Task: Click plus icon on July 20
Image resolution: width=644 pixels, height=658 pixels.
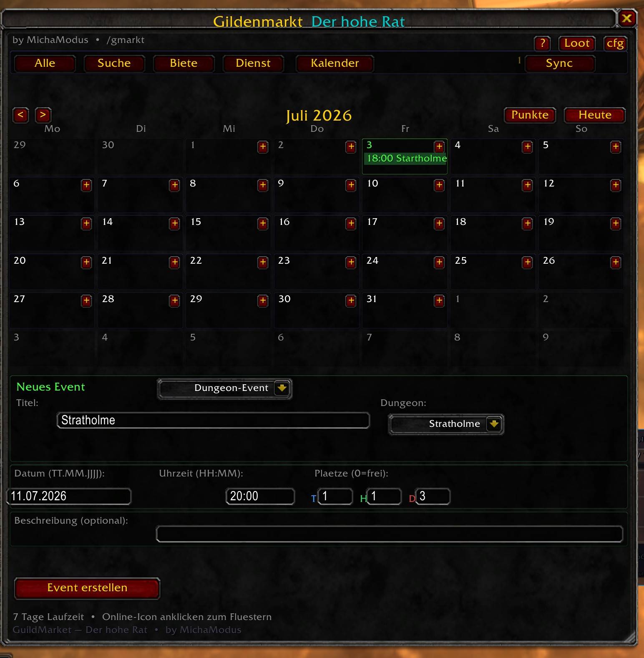Action: pos(86,262)
